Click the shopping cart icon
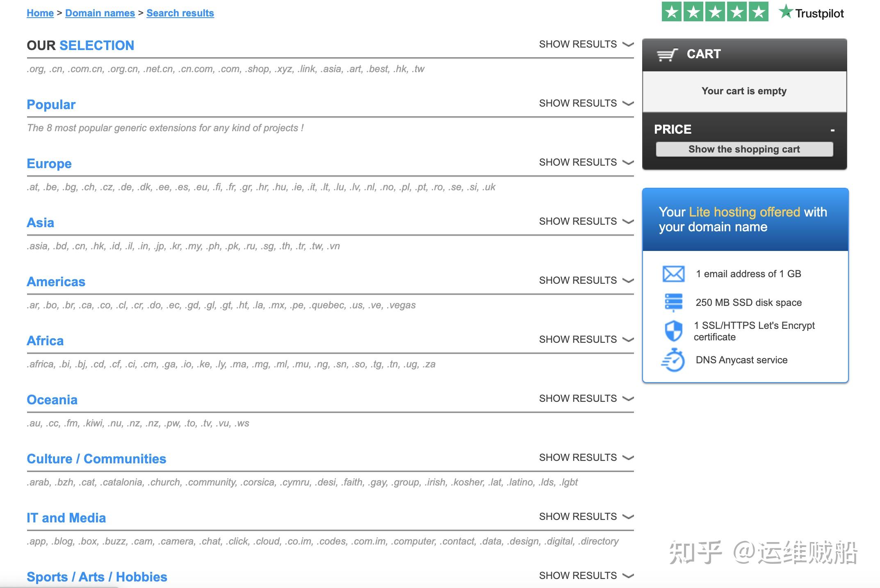Image resolution: width=880 pixels, height=588 pixels. click(x=667, y=55)
